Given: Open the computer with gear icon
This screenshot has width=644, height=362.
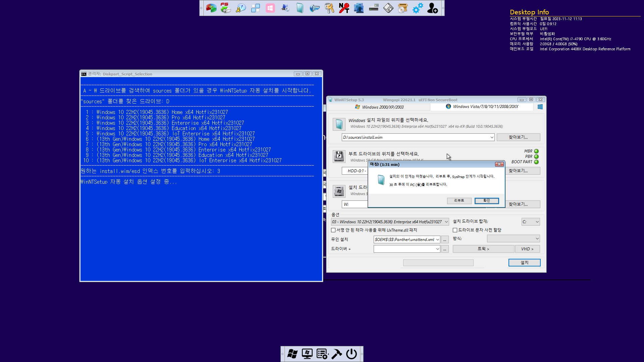Looking at the screenshot, I should point(285,8).
